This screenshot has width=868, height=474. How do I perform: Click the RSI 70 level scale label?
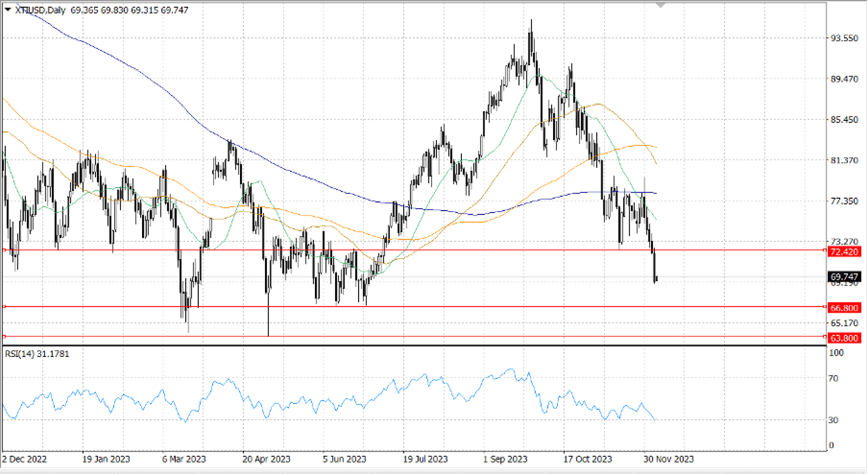pos(833,378)
